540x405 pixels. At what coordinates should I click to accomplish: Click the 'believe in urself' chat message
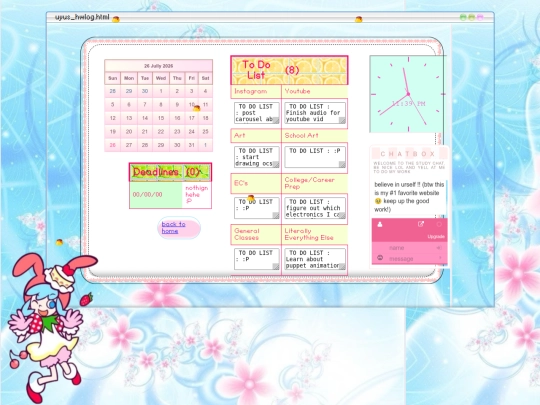pos(409,197)
